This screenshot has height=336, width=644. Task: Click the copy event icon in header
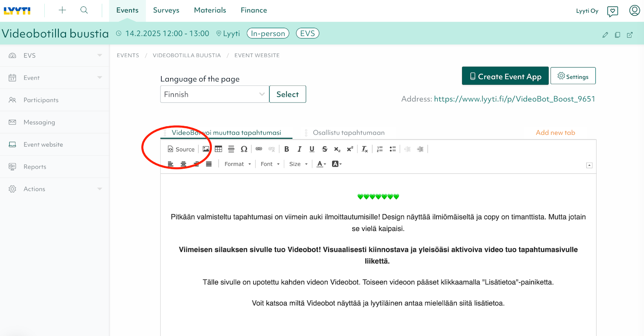click(x=617, y=35)
